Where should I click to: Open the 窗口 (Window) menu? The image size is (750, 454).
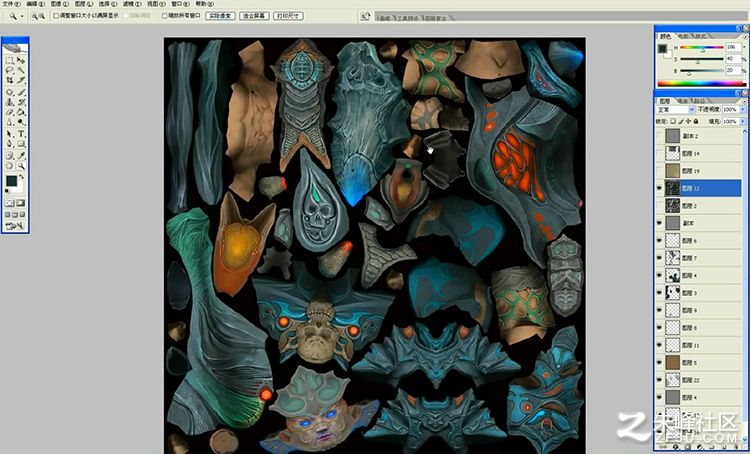coord(180,4)
